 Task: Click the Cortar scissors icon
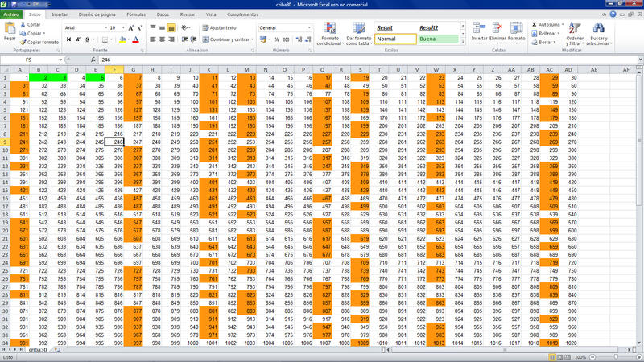tap(23, 25)
